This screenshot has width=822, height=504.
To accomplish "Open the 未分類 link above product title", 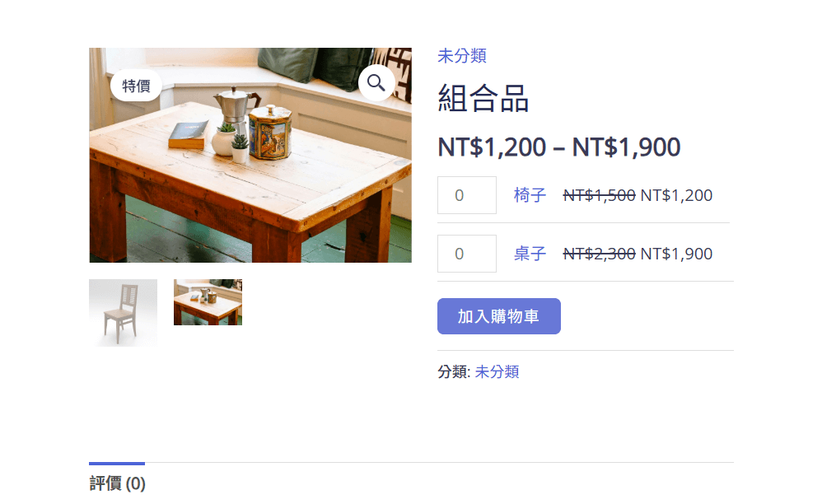I will point(462,55).
